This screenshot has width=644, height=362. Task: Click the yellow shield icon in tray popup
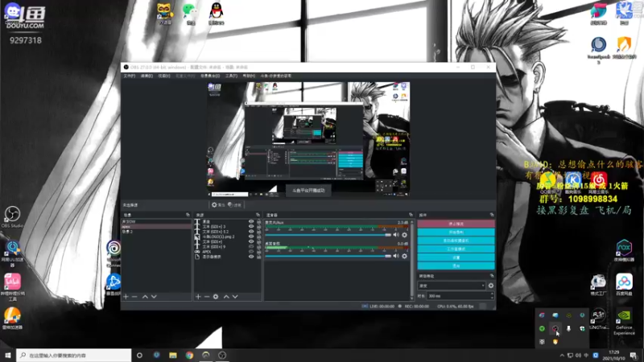pos(555,341)
